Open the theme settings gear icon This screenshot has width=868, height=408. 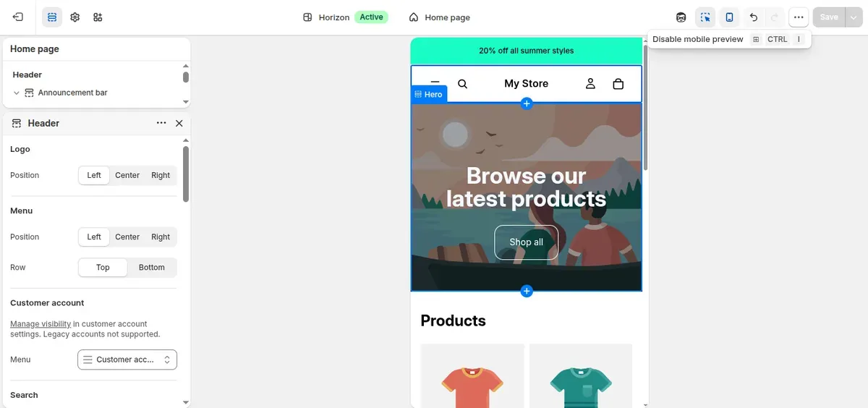pyautogui.click(x=75, y=17)
